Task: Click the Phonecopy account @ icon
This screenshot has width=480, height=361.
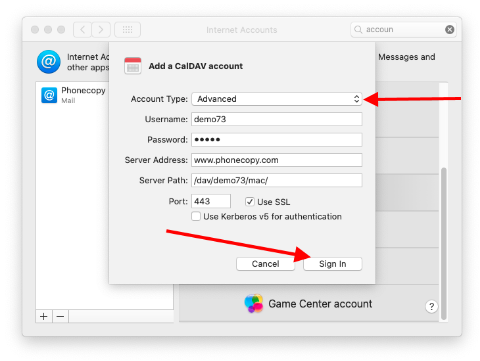Action: click(x=49, y=95)
